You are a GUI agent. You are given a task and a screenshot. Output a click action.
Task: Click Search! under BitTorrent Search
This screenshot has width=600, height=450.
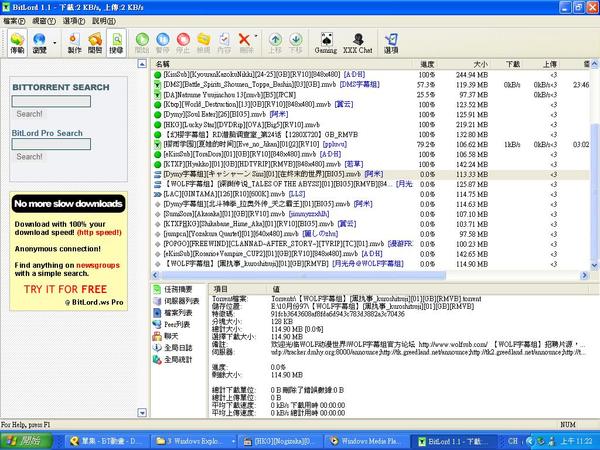coord(29,114)
